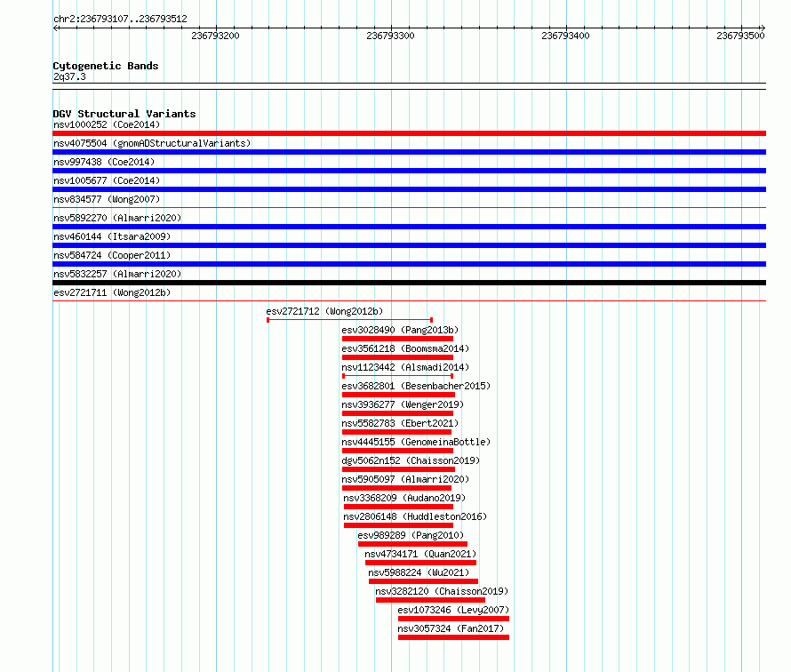Open nsv5905097 (Almarri2020) variant
Viewport: 791px width, 672px height.
pyautogui.click(x=405, y=479)
